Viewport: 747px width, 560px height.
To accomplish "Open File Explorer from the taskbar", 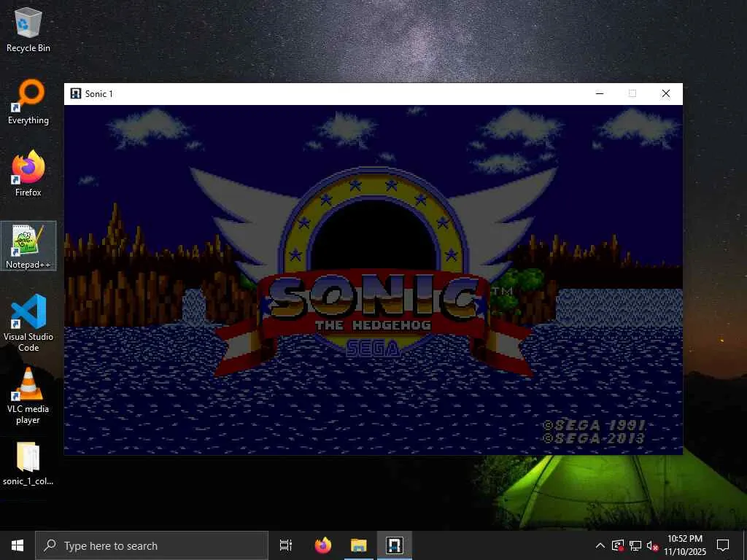I will click(x=359, y=545).
